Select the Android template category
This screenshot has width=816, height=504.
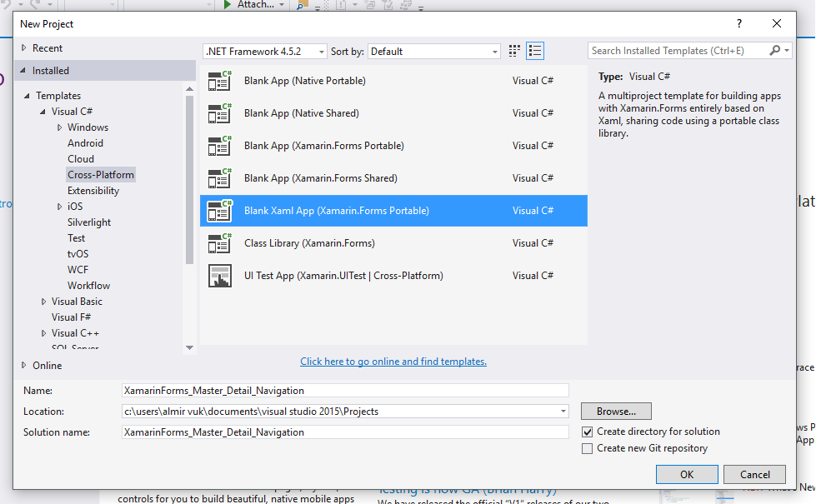(85, 143)
